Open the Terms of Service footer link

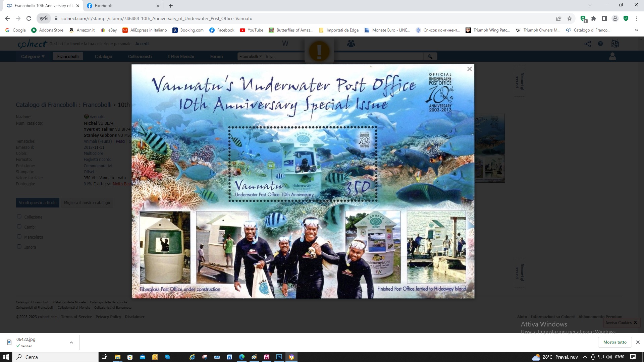[76, 317]
